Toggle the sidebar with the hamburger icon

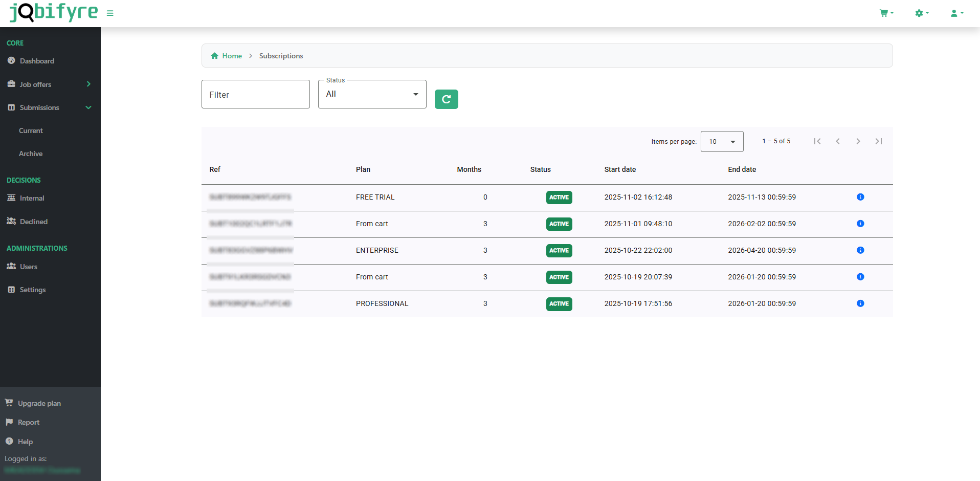tap(110, 13)
